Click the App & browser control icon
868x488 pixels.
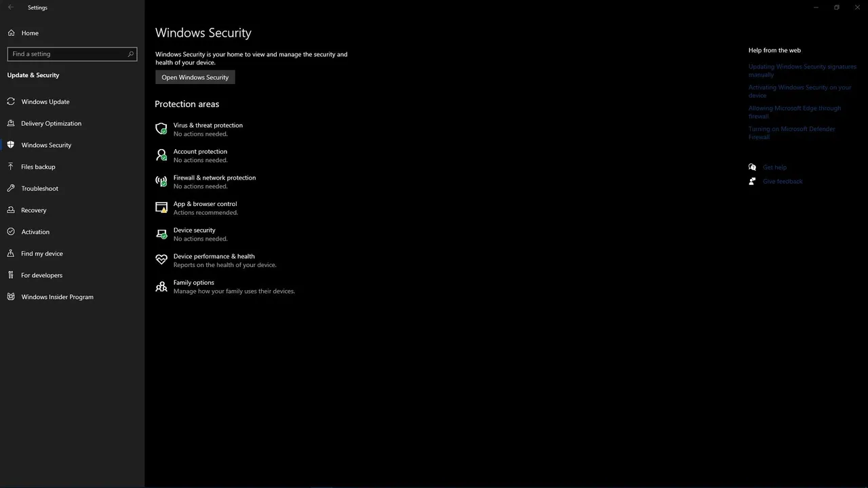(161, 207)
